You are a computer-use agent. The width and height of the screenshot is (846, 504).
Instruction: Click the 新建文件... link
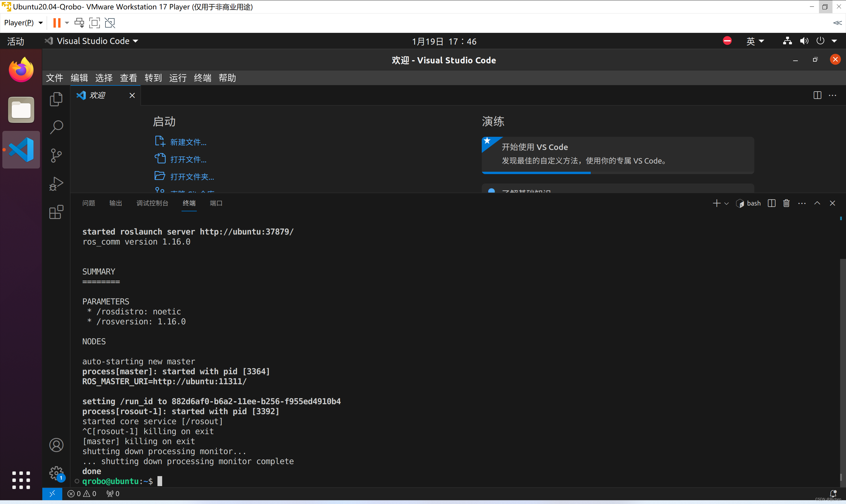pos(188,142)
